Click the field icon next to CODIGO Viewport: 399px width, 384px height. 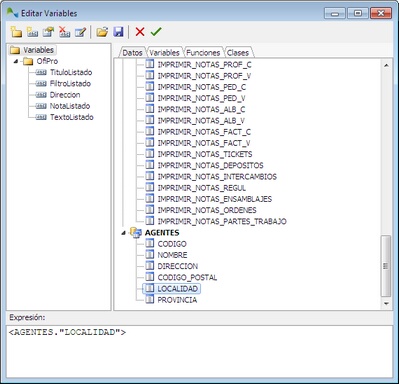(150, 244)
